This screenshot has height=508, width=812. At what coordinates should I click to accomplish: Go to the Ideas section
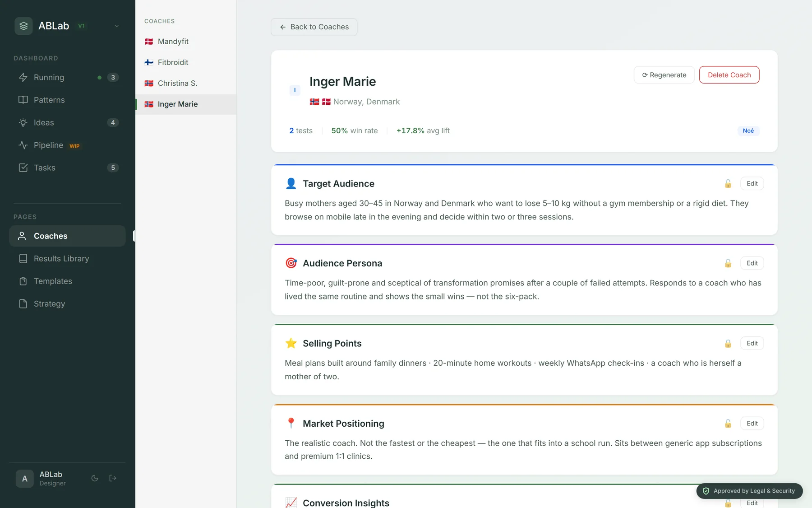coord(67,122)
